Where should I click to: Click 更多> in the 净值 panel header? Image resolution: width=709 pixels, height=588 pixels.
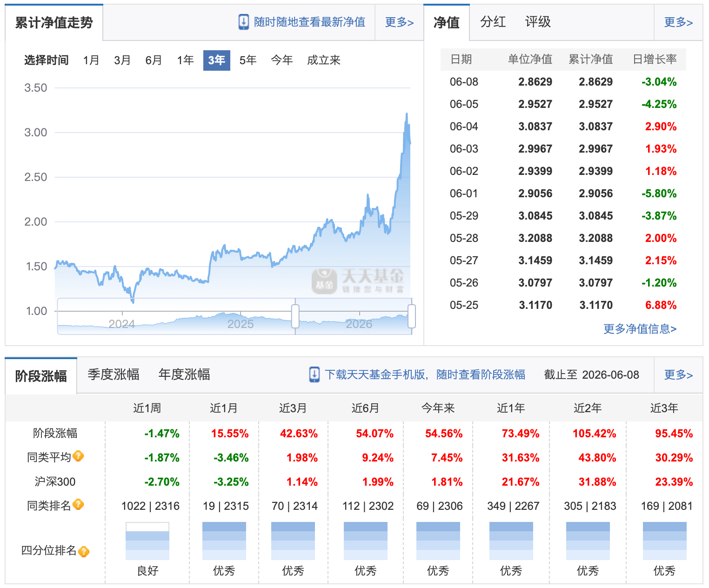coord(678,22)
